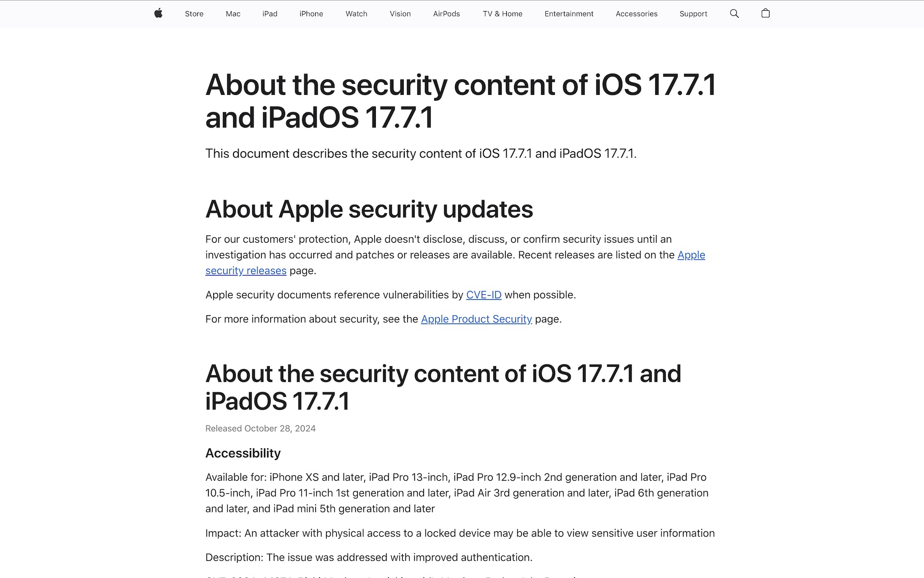The height and width of the screenshot is (578, 924).
Task: Click iPhone in the top navigation
Action: click(311, 14)
